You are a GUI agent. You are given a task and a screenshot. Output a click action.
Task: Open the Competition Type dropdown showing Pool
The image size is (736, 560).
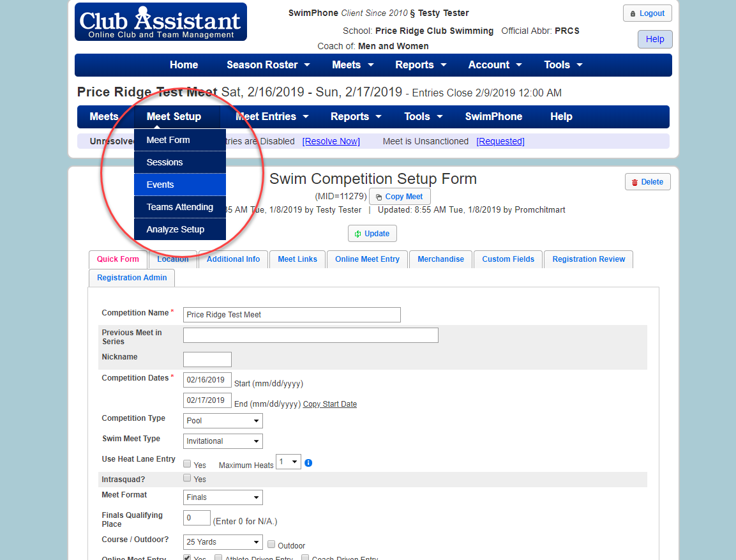[x=223, y=421]
